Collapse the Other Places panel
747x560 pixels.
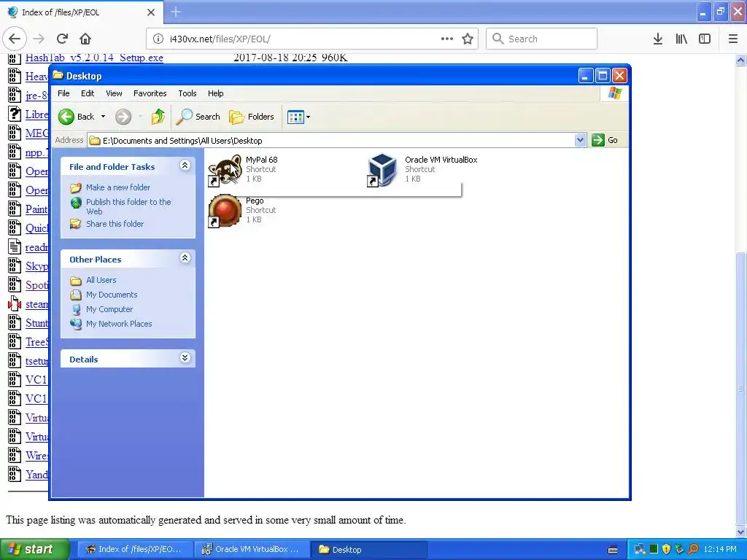coord(185,258)
